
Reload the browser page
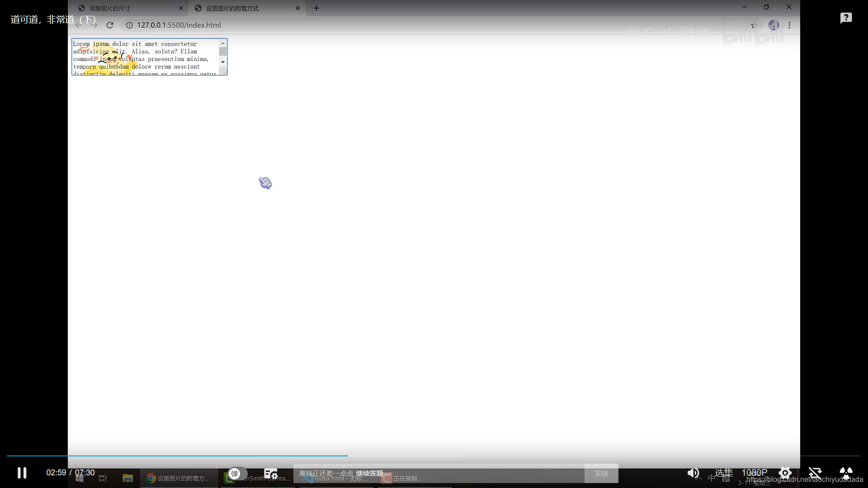[x=110, y=25]
